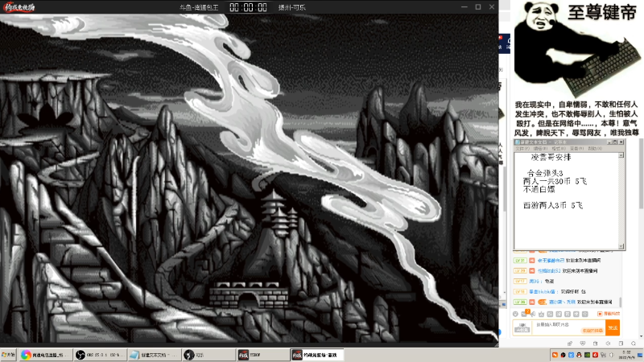The height and width of the screenshot is (362, 644).
Task: Click the line '不通白嫖' in Notepad
Action: (x=539, y=189)
